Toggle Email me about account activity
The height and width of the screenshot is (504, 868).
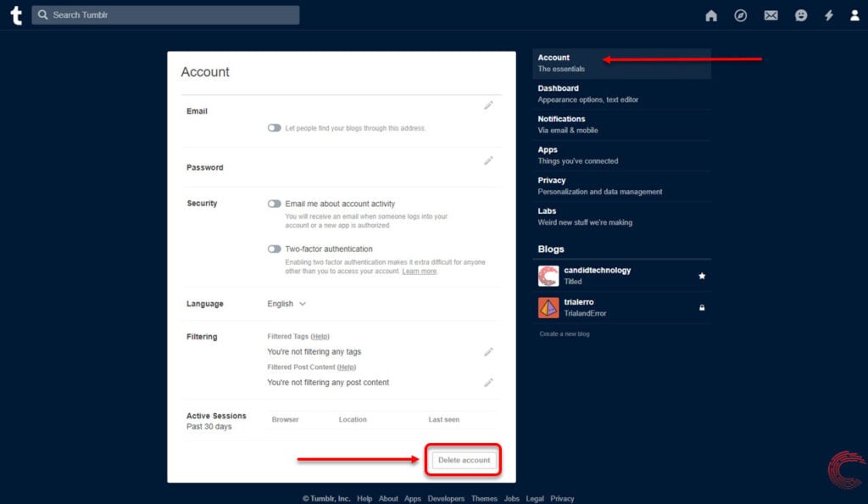[274, 204]
